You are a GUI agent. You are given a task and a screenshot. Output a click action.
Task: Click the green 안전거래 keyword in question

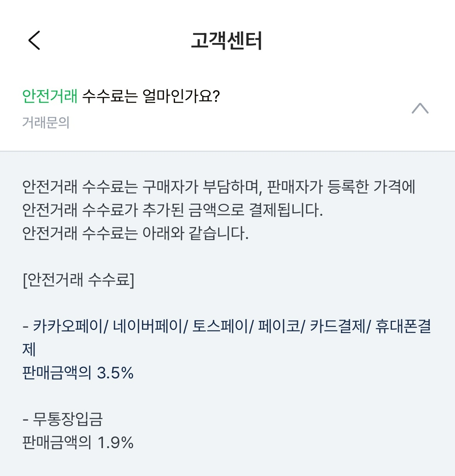click(x=50, y=96)
